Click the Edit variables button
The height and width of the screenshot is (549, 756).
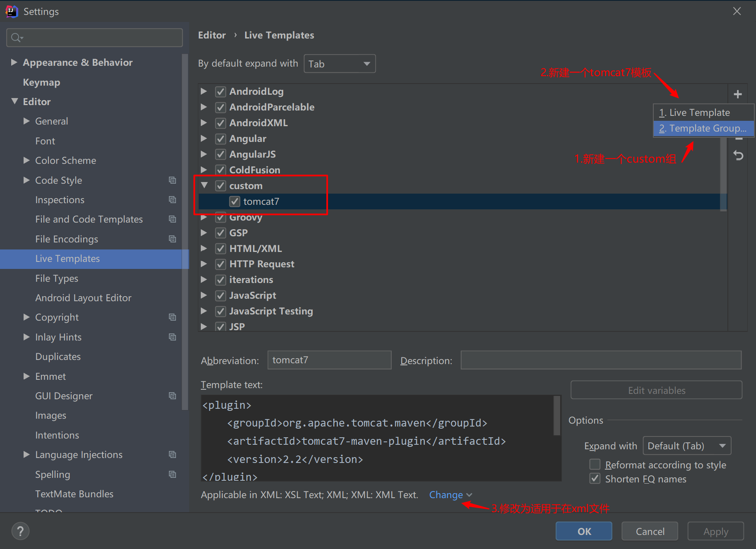pyautogui.click(x=656, y=390)
